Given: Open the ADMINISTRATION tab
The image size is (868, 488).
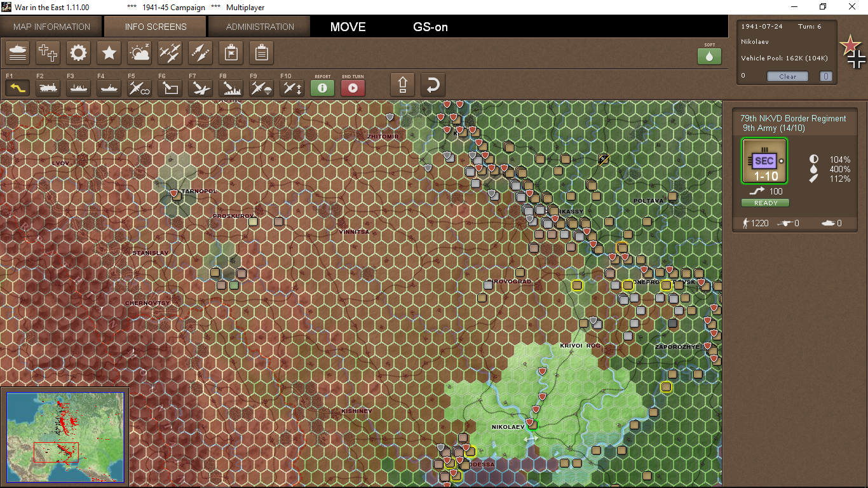Looking at the screenshot, I should click(260, 27).
